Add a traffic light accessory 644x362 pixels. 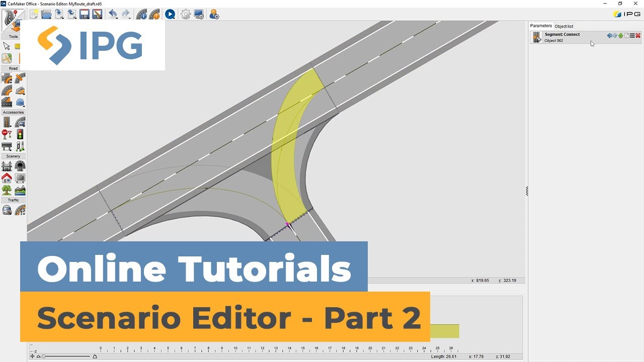20,134
